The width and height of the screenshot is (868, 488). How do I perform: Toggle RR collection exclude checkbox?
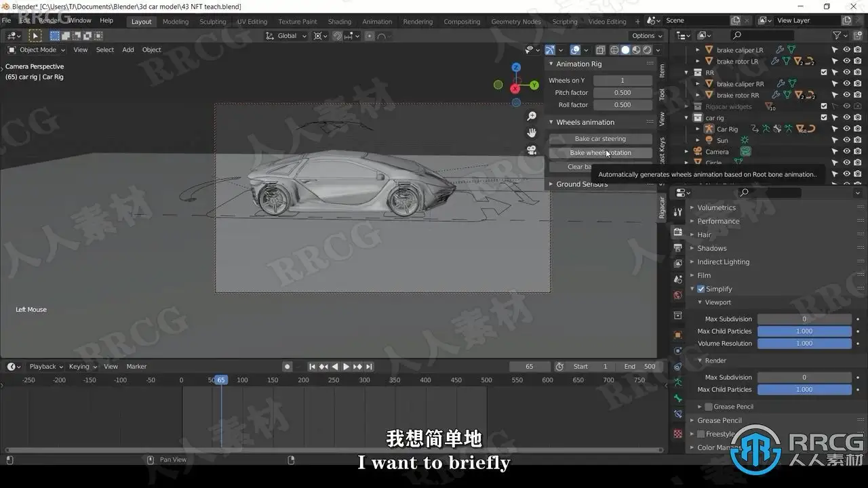coord(824,73)
